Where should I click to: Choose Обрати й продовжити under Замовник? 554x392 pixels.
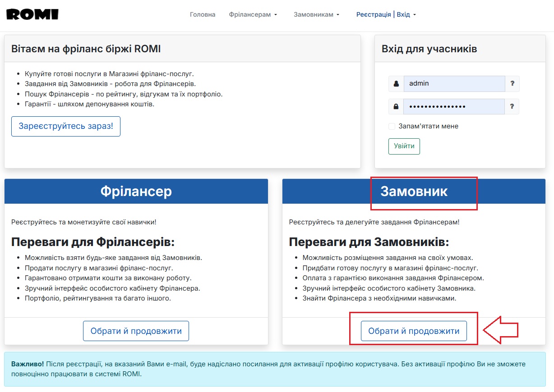coord(414,330)
